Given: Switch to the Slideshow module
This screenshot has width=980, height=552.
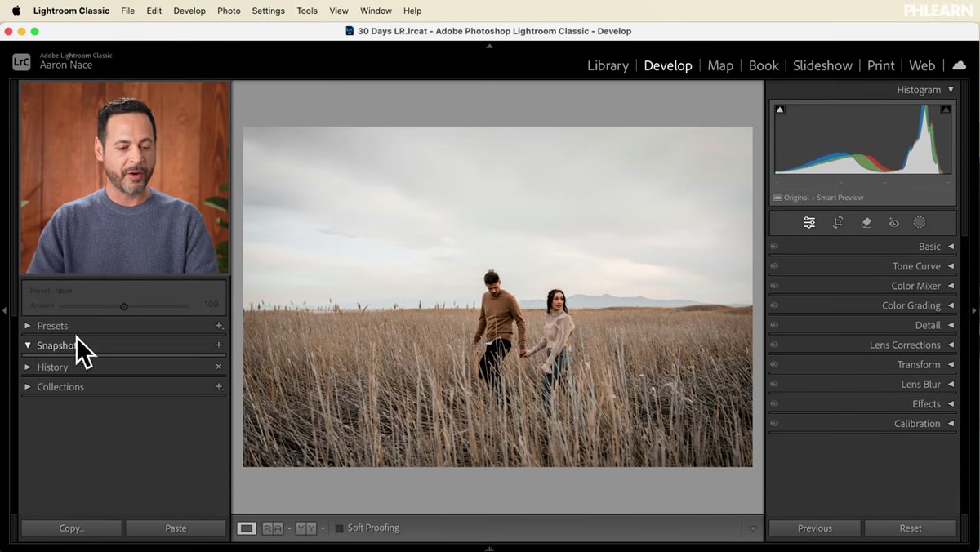Looking at the screenshot, I should pos(822,65).
